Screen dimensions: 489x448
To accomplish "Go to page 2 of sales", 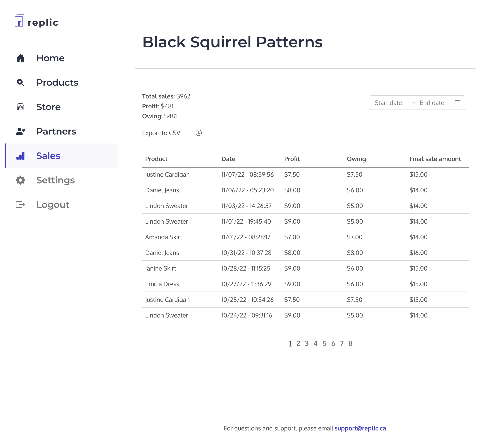I will coord(298,343).
